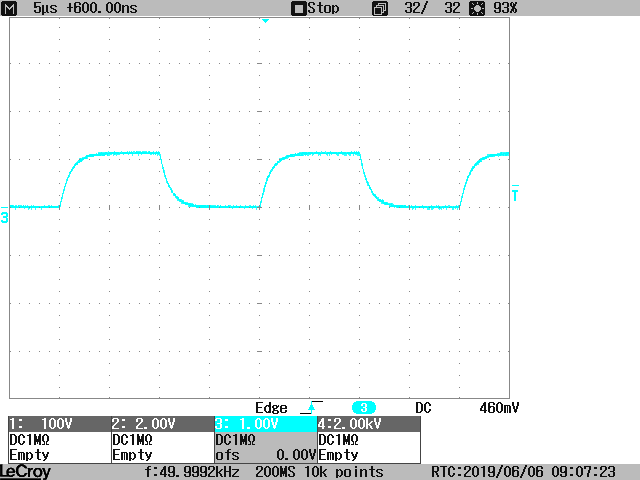The image size is (640, 480).
Task: Click the LeCroy logo
Action: (25, 472)
